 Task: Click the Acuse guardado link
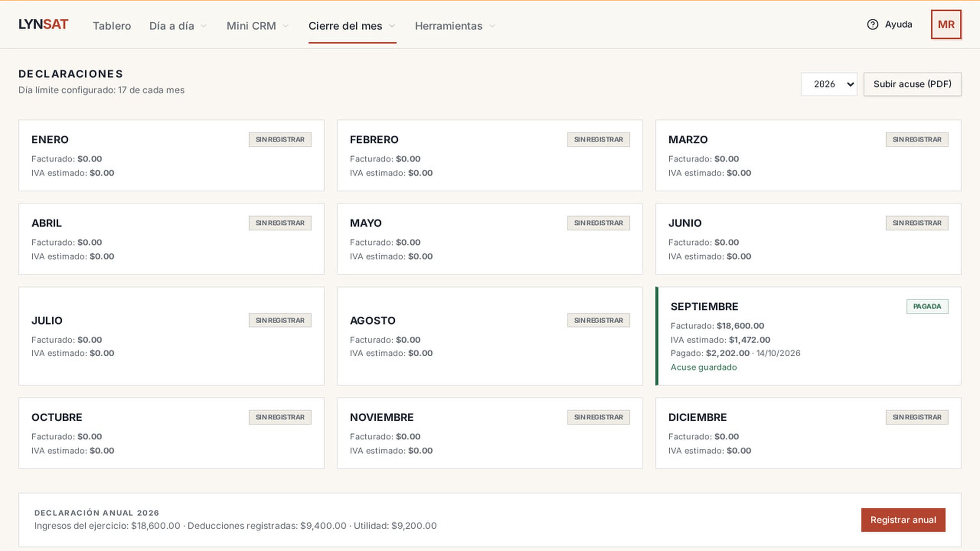coord(704,367)
